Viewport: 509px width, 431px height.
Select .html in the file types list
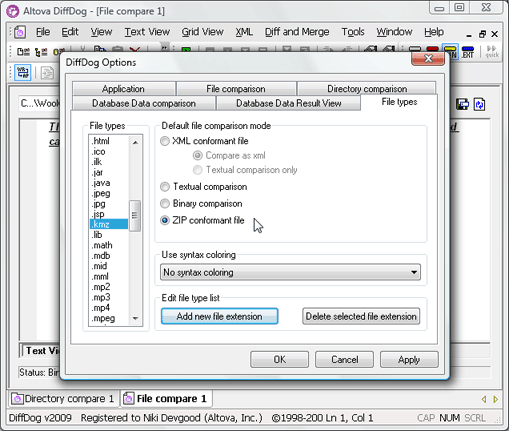tap(109, 141)
